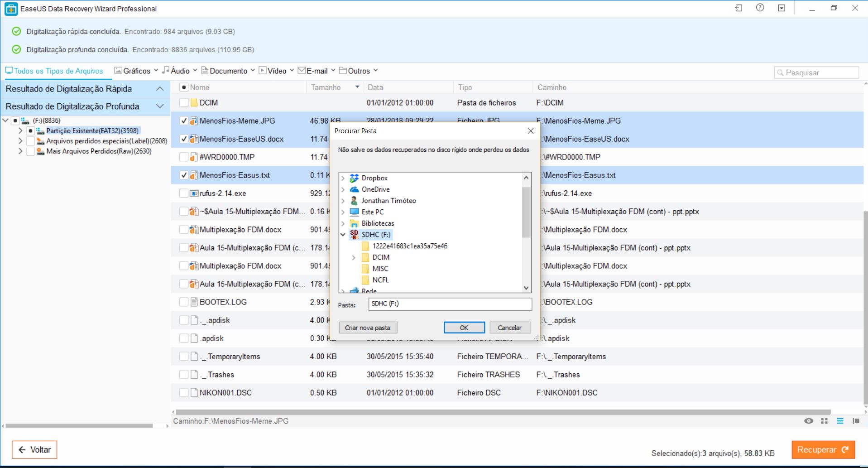
Task: Expand DCIM folder in Procurar Pasta dialog
Action: [354, 257]
